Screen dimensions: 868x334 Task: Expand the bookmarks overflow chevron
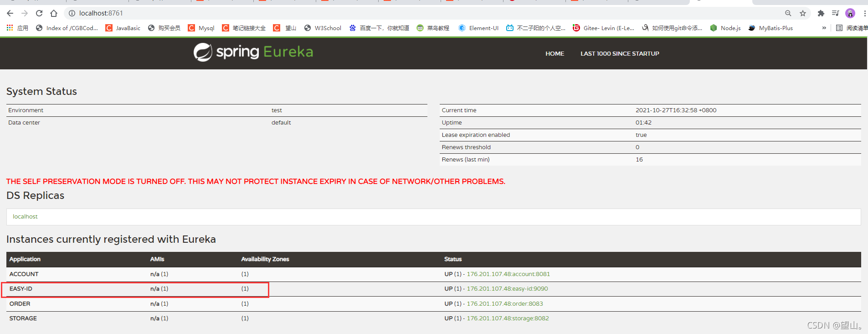pyautogui.click(x=824, y=28)
